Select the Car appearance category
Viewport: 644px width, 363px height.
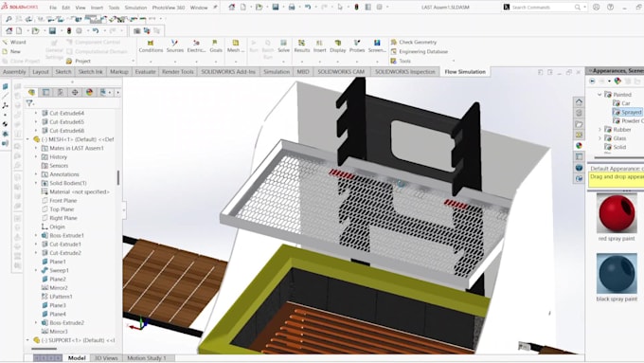[621, 103]
